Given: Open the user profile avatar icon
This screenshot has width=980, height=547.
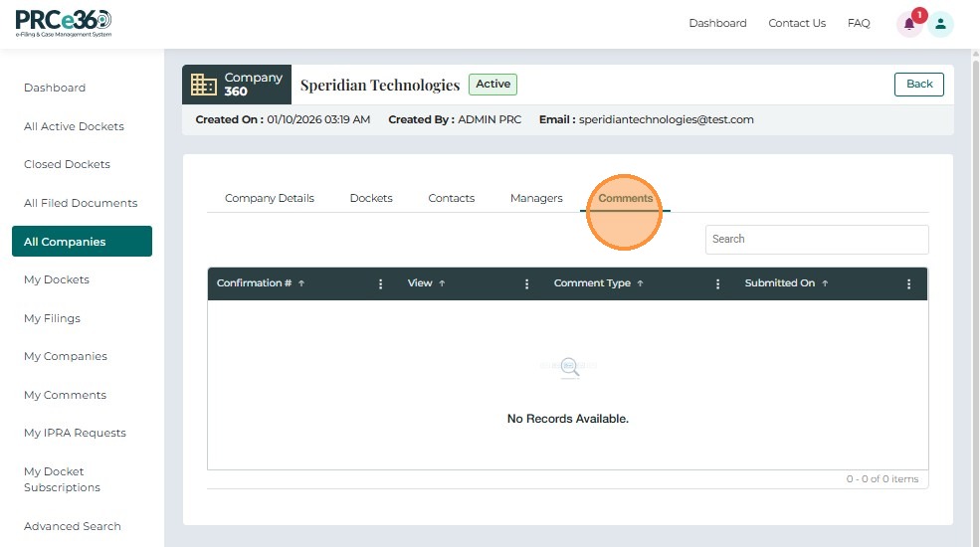Looking at the screenshot, I should click(x=940, y=24).
